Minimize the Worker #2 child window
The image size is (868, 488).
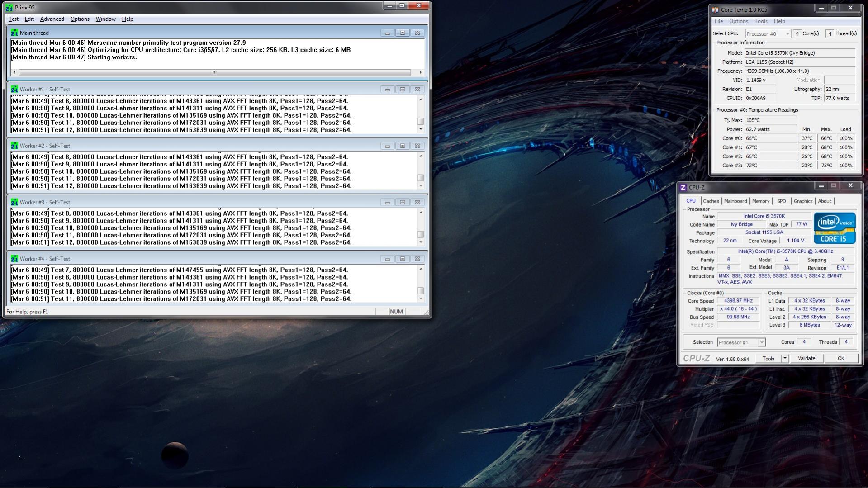click(x=387, y=146)
